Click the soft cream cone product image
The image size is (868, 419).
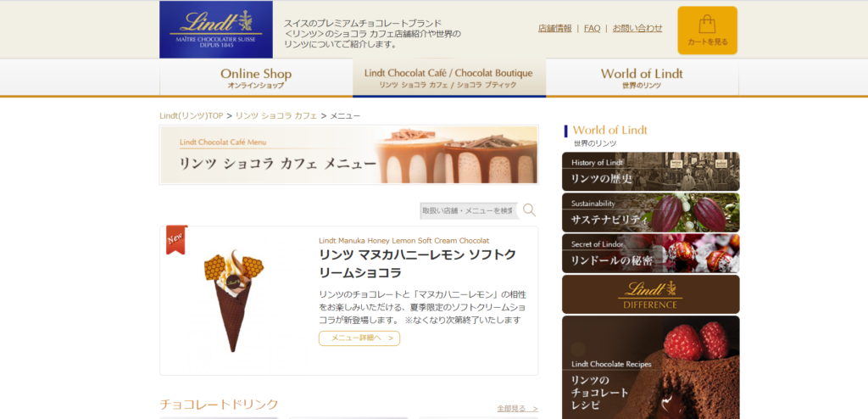[234, 300]
